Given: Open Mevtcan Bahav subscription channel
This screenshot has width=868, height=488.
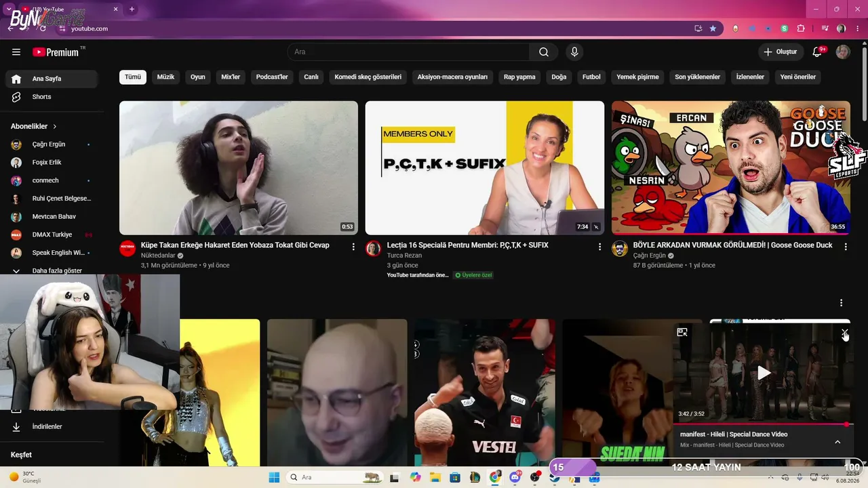Looking at the screenshot, I should (x=52, y=216).
